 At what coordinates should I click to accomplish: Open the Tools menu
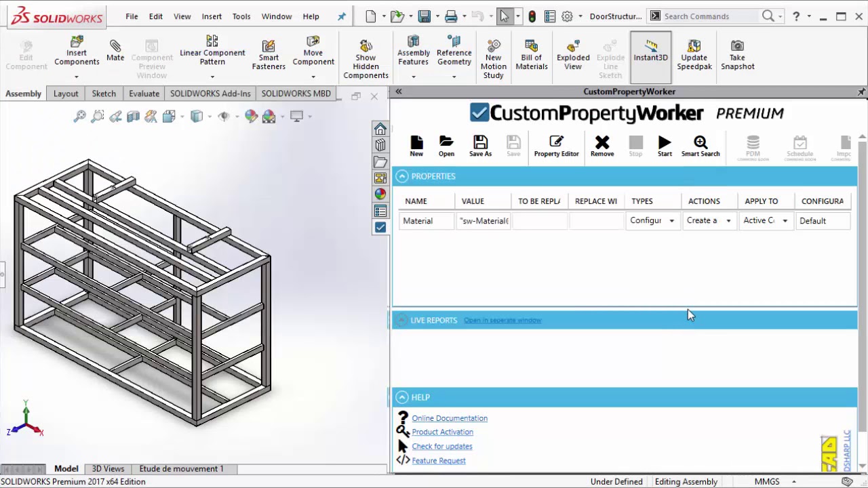pos(241,16)
